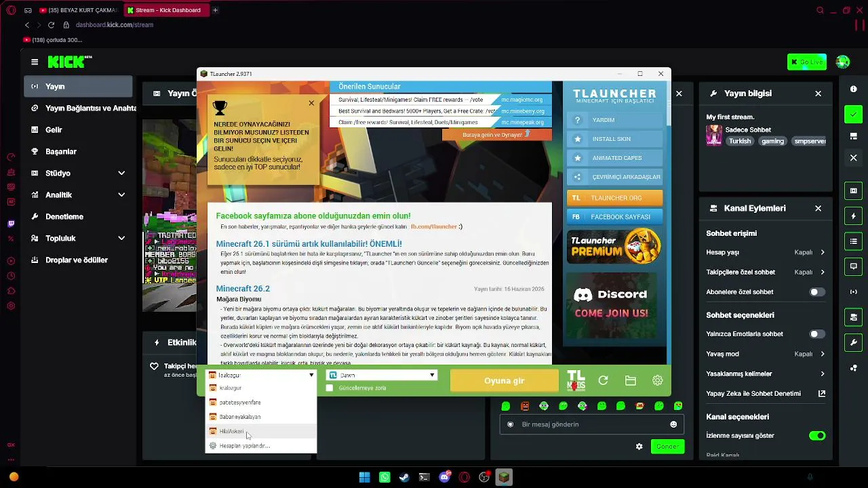Click the wrench icon in right rail
868x488 pixels.
tap(854, 342)
